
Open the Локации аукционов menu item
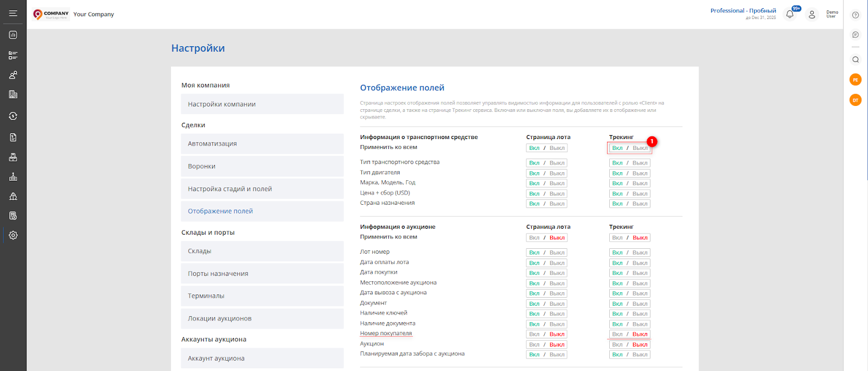[x=262, y=319]
